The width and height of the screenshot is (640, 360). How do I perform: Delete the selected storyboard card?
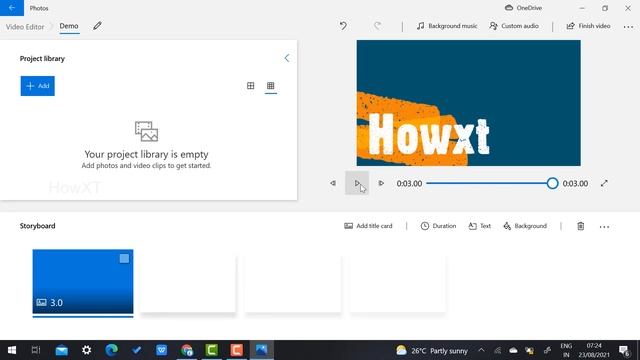[x=580, y=226]
